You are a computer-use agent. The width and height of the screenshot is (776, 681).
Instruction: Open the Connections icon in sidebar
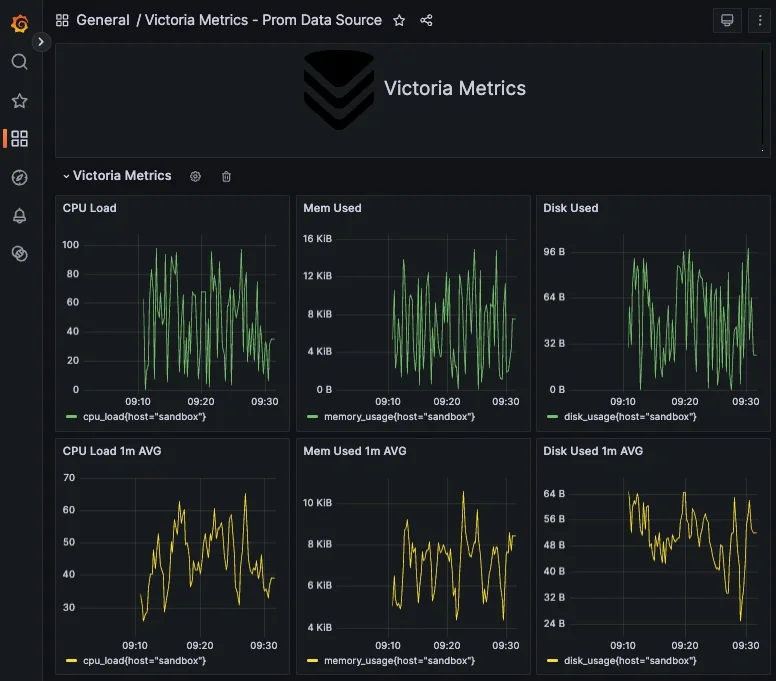(19, 254)
